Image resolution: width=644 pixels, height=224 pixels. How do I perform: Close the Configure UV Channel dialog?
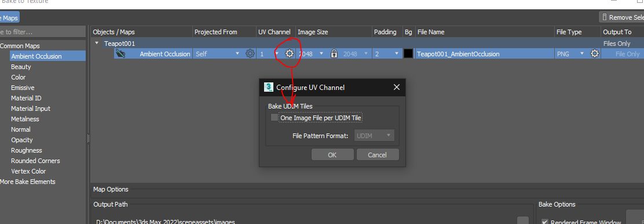[396, 87]
